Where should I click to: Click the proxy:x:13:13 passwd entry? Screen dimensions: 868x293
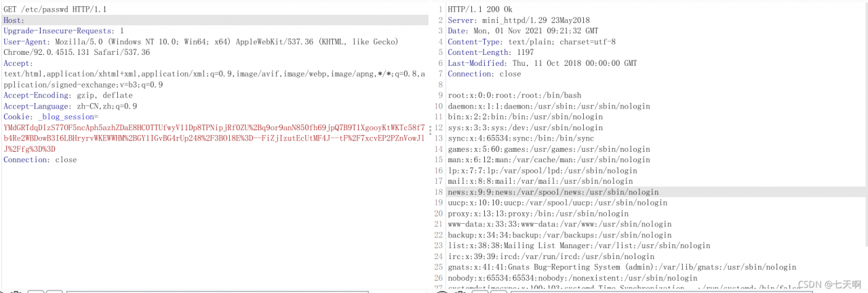click(x=538, y=214)
